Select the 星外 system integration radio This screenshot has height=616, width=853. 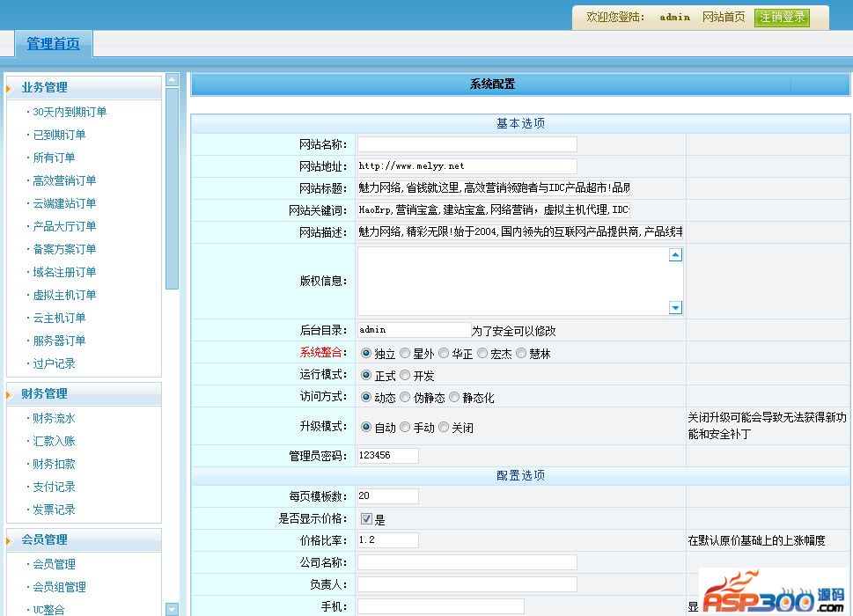(x=405, y=353)
